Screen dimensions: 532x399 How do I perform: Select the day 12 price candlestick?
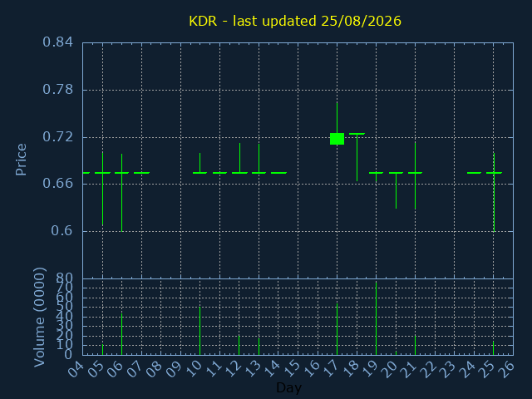(x=240, y=159)
